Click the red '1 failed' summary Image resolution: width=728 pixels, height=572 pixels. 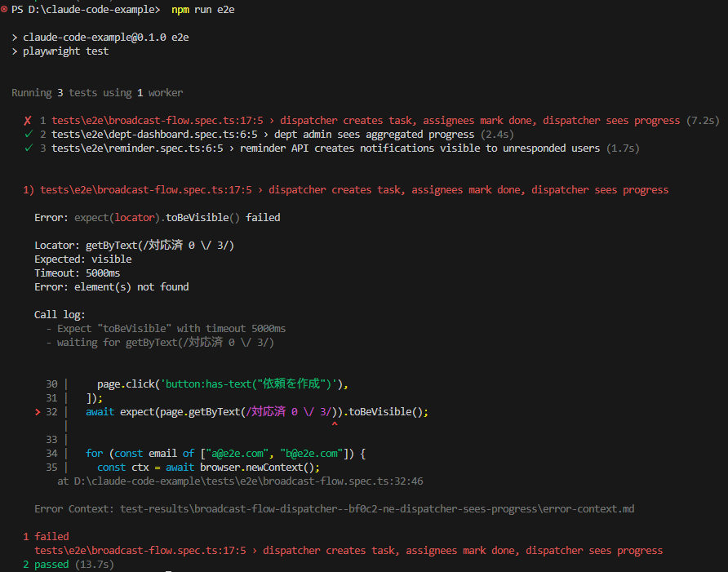pyautogui.click(x=46, y=537)
